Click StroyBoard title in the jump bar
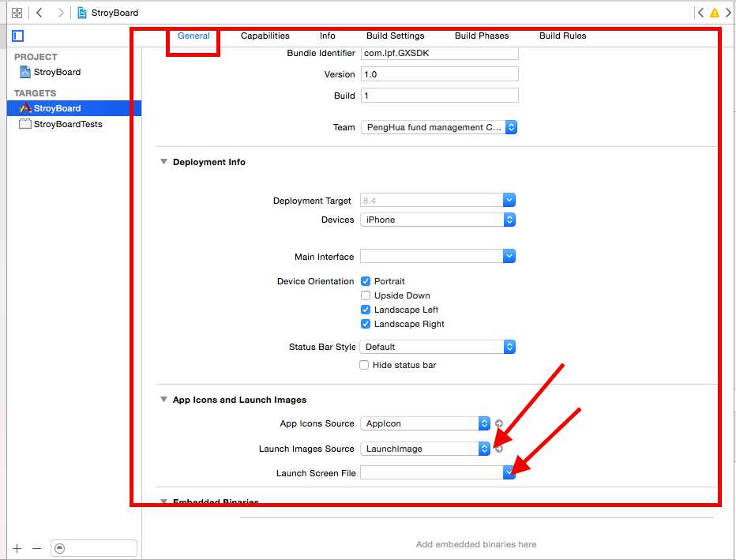The width and height of the screenshot is (736, 560). (115, 13)
